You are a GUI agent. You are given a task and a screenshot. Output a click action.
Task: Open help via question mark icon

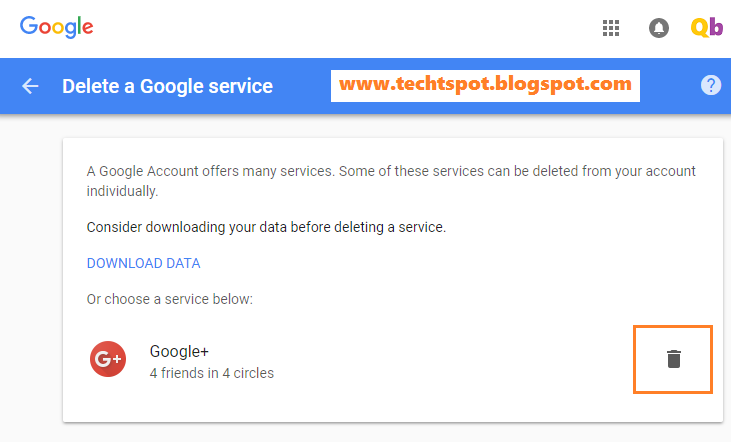click(710, 85)
